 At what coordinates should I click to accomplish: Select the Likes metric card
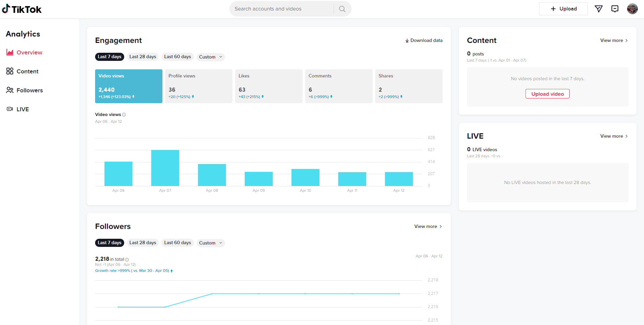pos(269,86)
